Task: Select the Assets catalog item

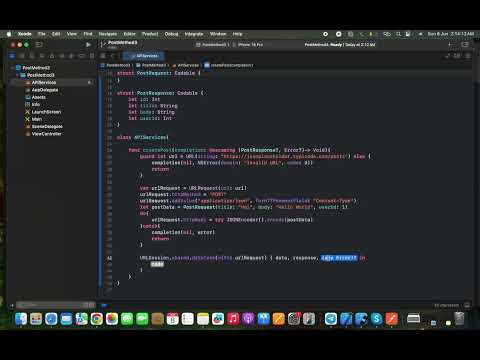Action: (x=38, y=97)
